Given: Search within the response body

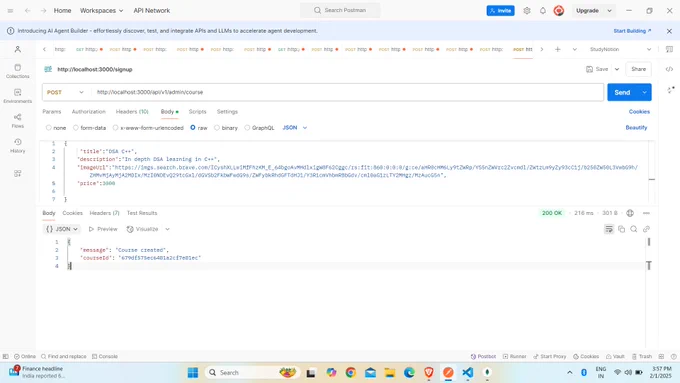Looking at the screenshot, I should (x=634, y=229).
